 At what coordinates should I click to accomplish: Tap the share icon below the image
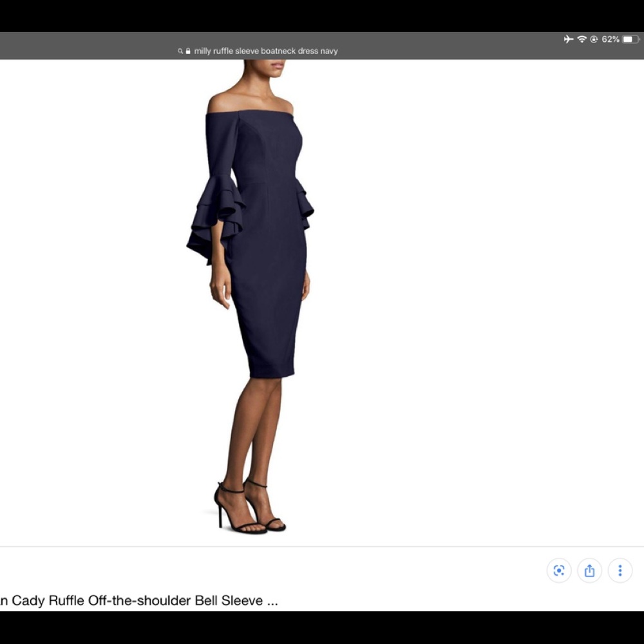[x=589, y=571]
